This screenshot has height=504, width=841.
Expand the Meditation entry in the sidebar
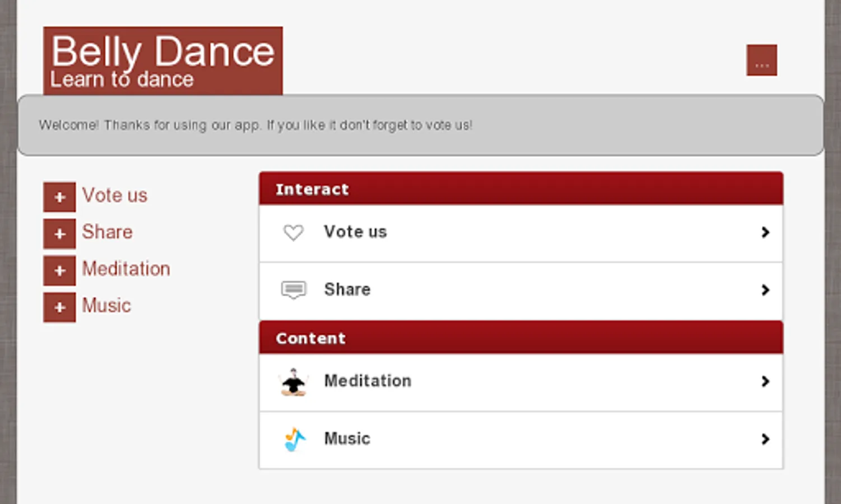(x=59, y=270)
